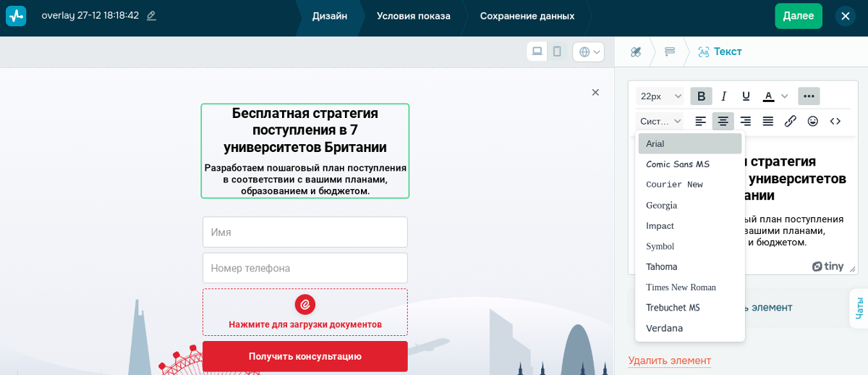Apply the current text color
The width and height of the screenshot is (868, 375).
coord(768,96)
